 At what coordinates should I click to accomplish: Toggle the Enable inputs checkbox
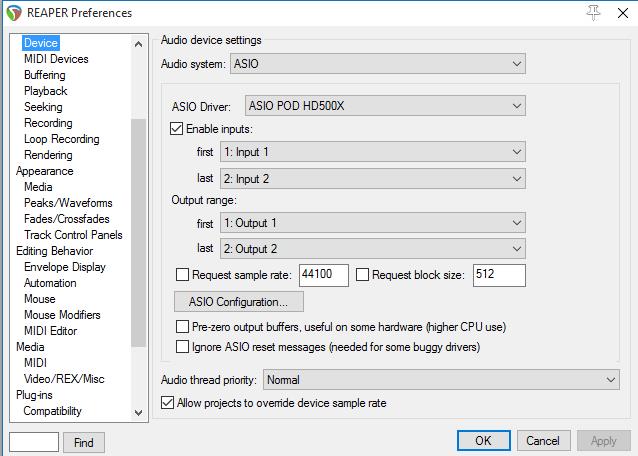(x=178, y=129)
